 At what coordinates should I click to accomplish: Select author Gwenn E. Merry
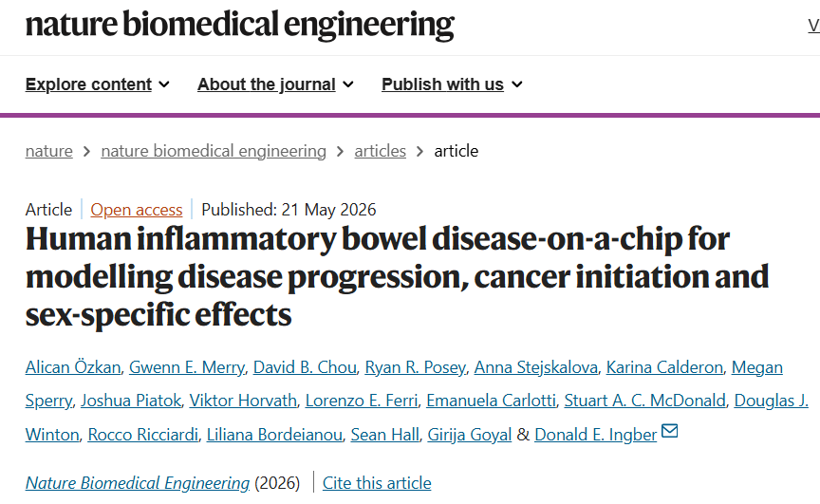pyautogui.click(x=187, y=367)
